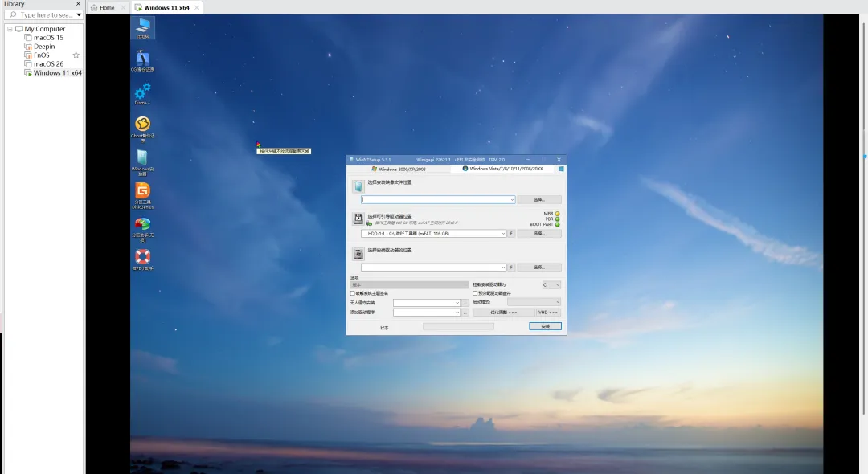Select the Windows installer desktop icon

(x=143, y=162)
